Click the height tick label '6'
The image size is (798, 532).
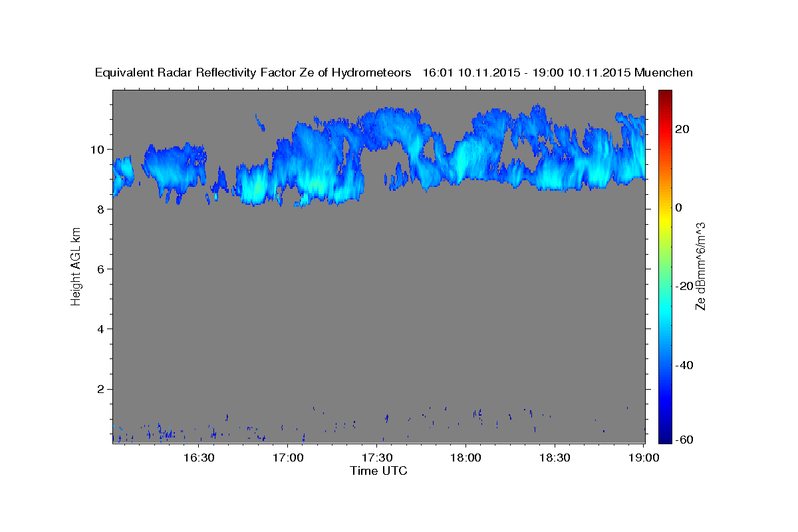[101, 269]
